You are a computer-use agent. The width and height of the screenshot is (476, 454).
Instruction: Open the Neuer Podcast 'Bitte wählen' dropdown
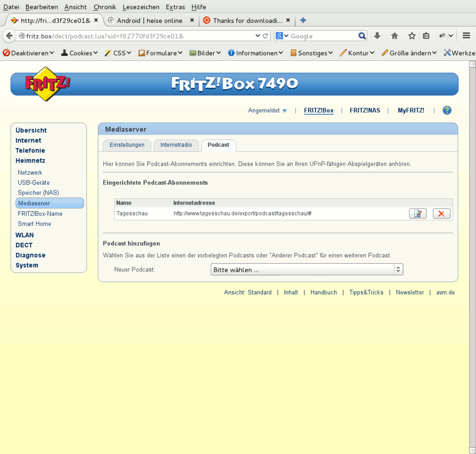click(307, 270)
